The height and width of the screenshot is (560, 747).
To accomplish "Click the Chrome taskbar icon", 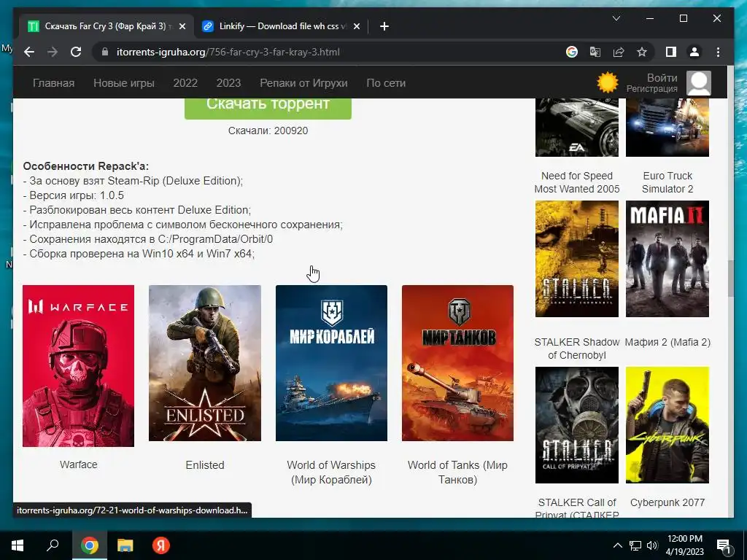I will pos(89,545).
